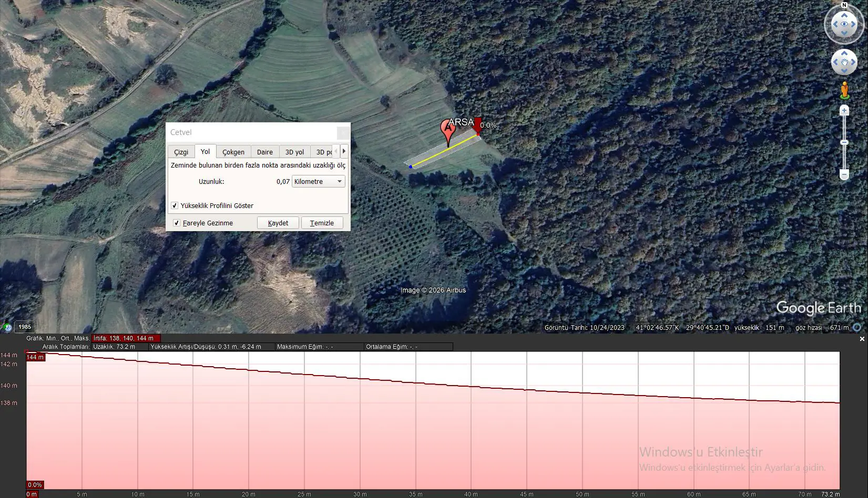Open the Kilometre unit dropdown
868x498 pixels.
click(x=318, y=181)
